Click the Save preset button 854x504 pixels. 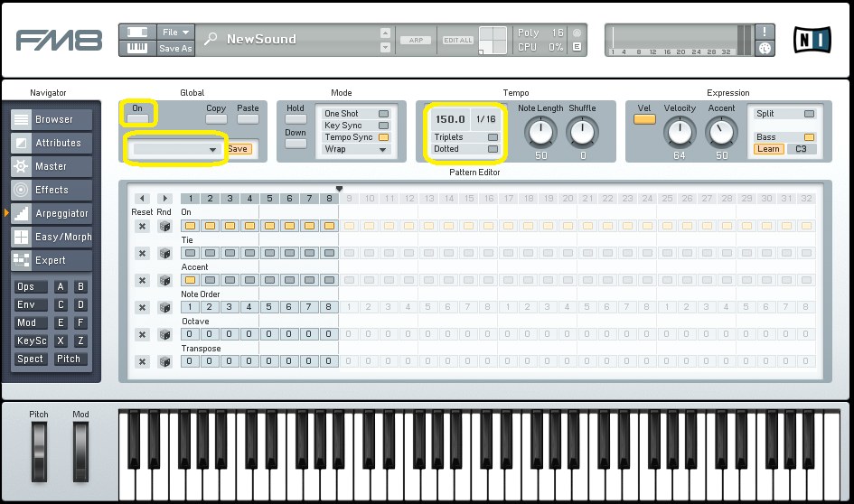(239, 149)
